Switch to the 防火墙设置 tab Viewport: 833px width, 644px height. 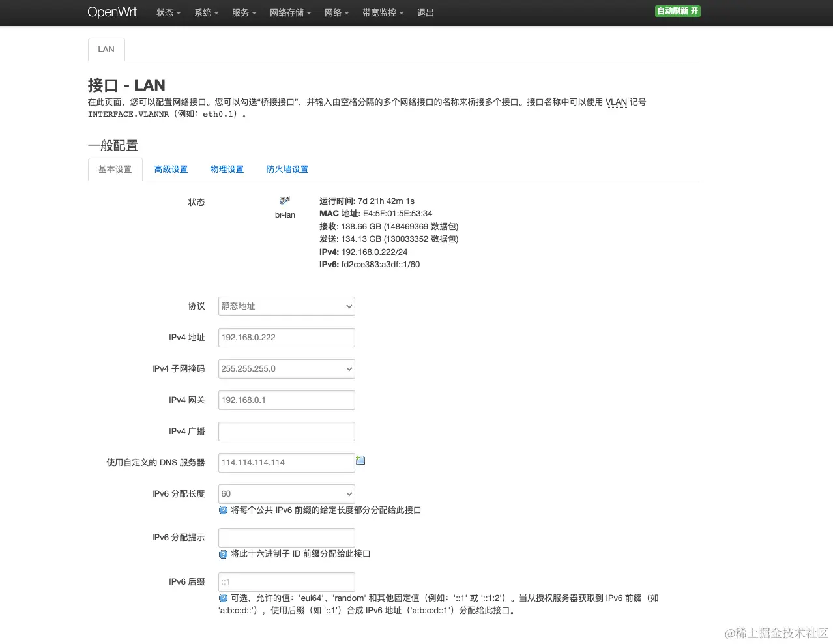pos(287,169)
